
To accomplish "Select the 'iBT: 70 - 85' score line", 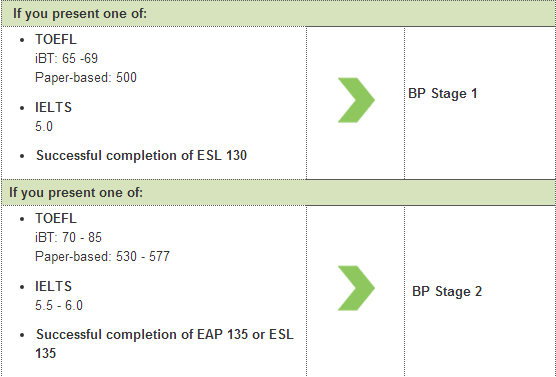I will coord(68,238).
